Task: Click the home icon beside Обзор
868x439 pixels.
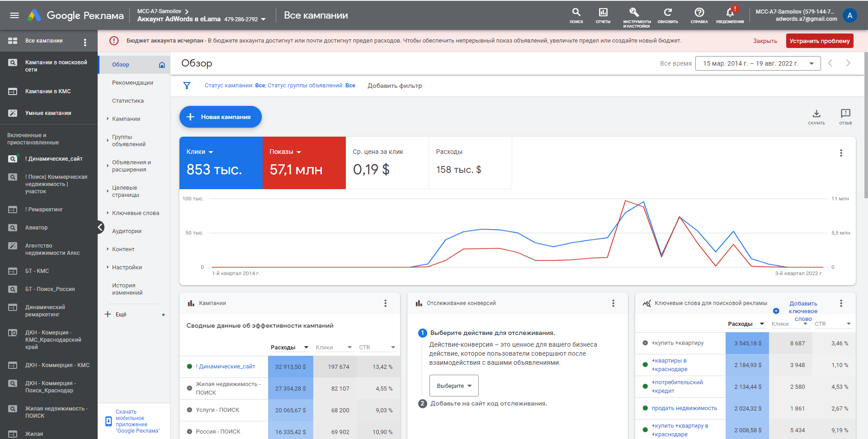Action: coord(162,65)
